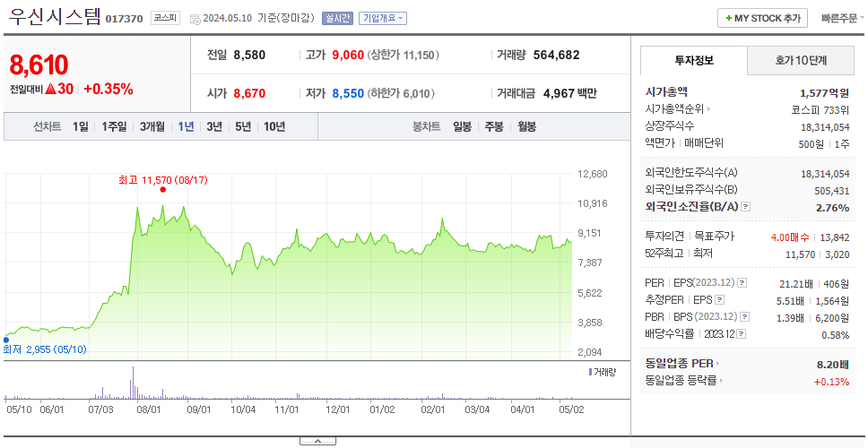
Task: Click the 시가 8,670 value
Action: (x=249, y=93)
